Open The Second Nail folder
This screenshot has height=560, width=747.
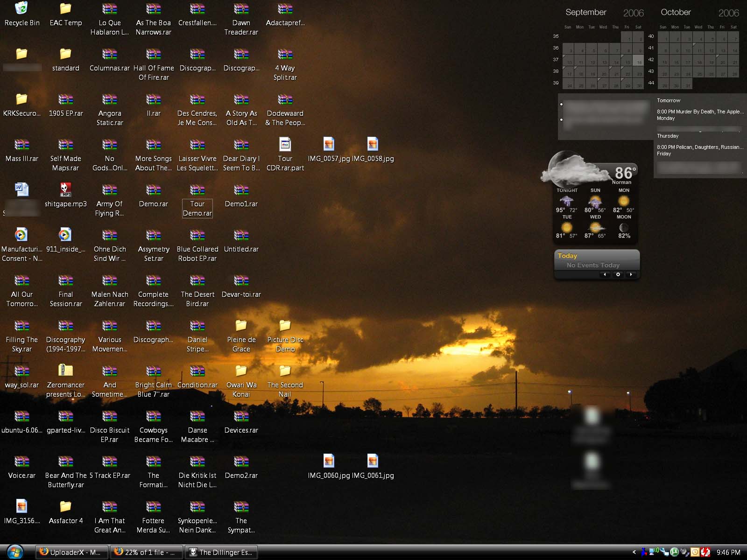click(285, 381)
